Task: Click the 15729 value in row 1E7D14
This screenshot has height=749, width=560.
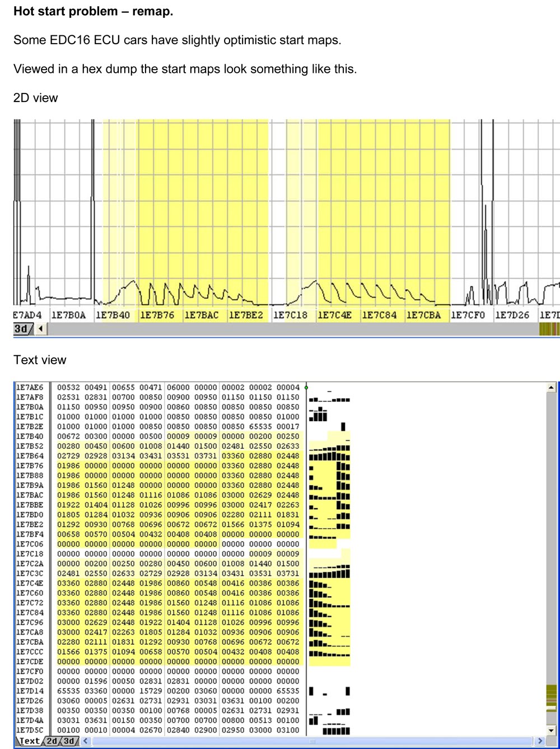Action: 151,691
